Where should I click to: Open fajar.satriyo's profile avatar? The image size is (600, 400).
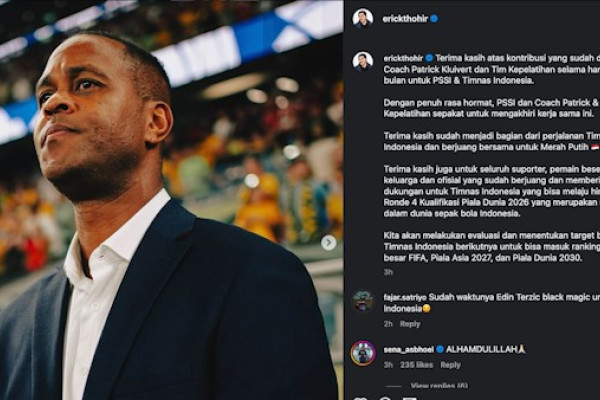[362, 300]
